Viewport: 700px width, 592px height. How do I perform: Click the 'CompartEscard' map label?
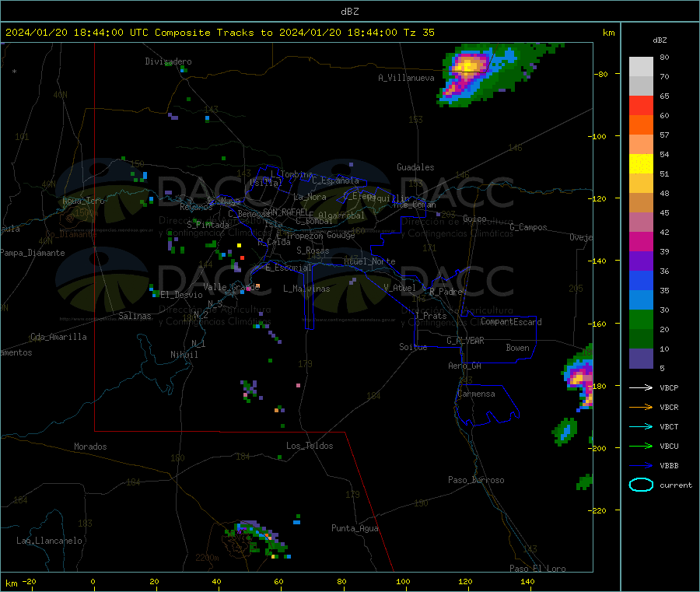point(511,322)
